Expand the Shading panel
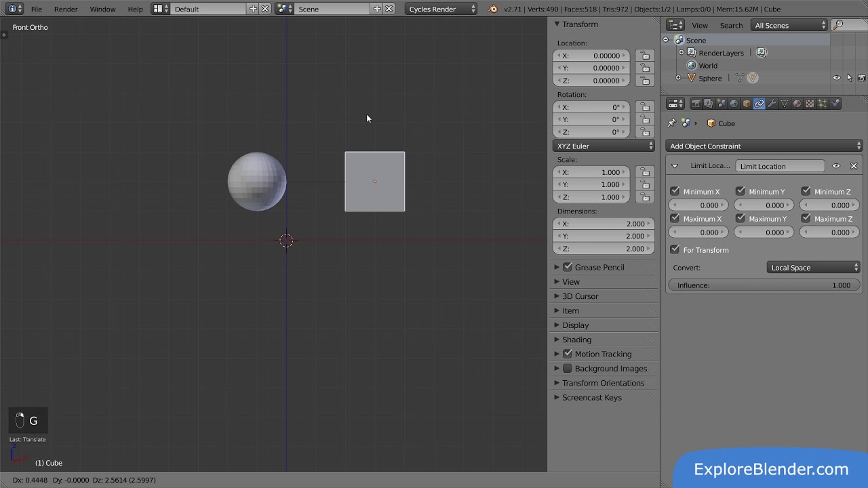 click(x=557, y=340)
